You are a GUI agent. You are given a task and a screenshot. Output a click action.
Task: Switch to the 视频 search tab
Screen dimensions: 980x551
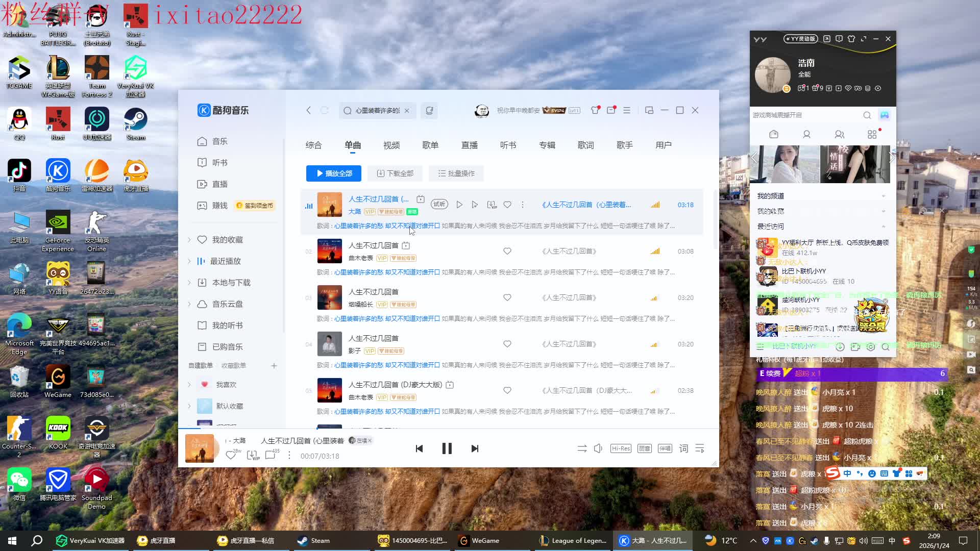click(x=391, y=145)
